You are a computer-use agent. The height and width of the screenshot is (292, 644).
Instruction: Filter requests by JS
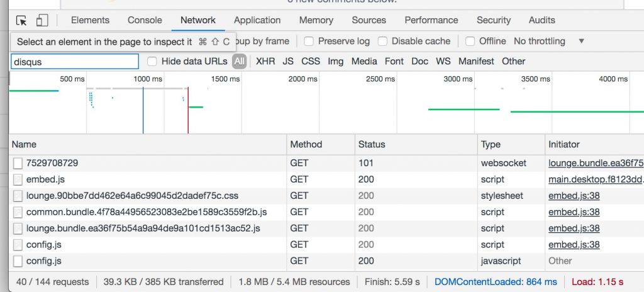[288, 61]
